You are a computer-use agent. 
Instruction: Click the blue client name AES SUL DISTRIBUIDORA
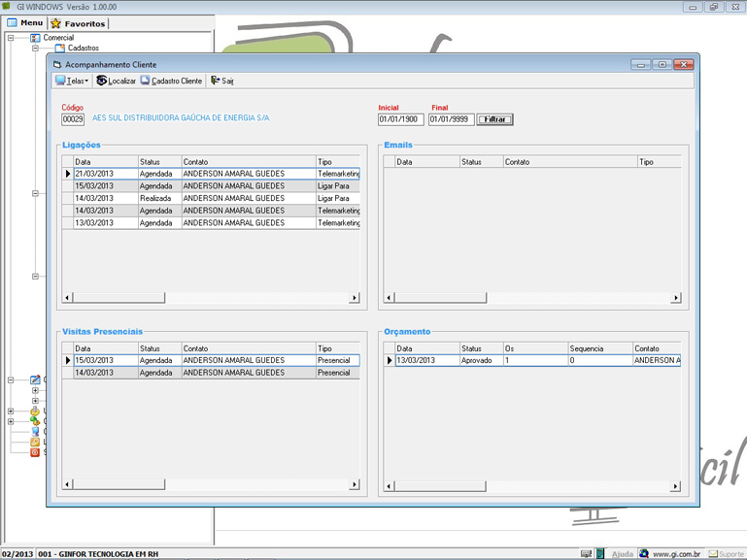[181, 118]
